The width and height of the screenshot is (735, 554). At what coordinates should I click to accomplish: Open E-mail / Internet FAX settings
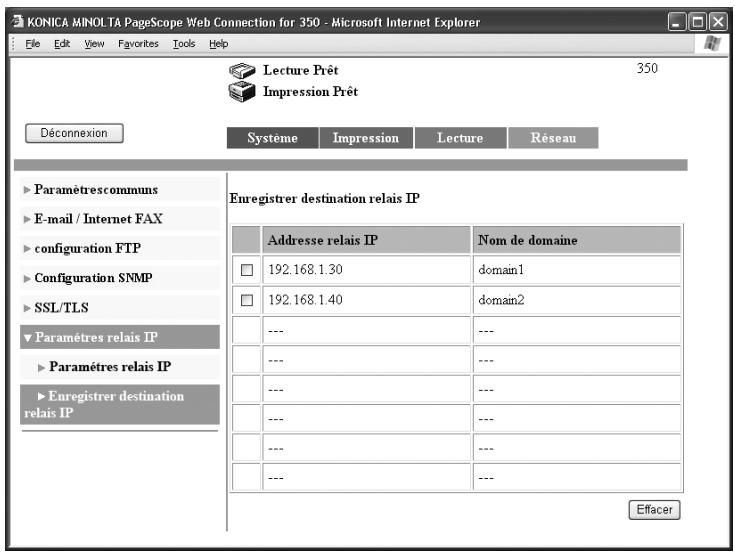tap(98, 219)
